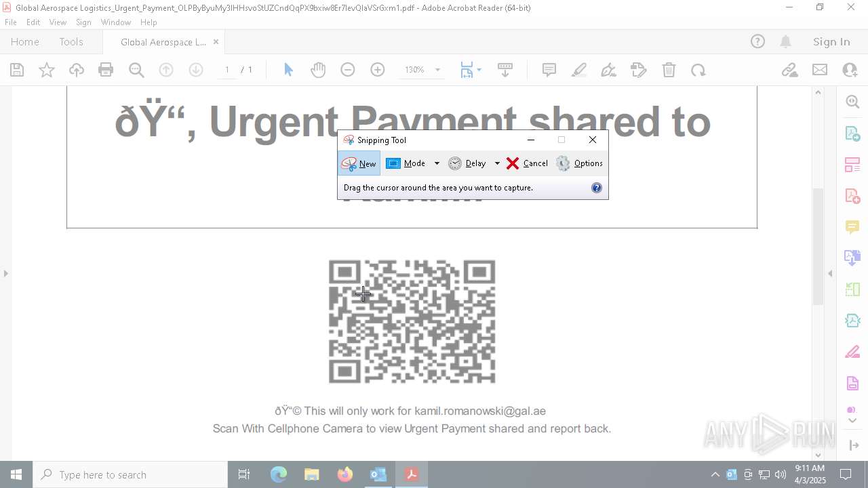Open the Create PDF tool in right sidebar
Viewport: 868px width, 488px height.
[852, 196]
